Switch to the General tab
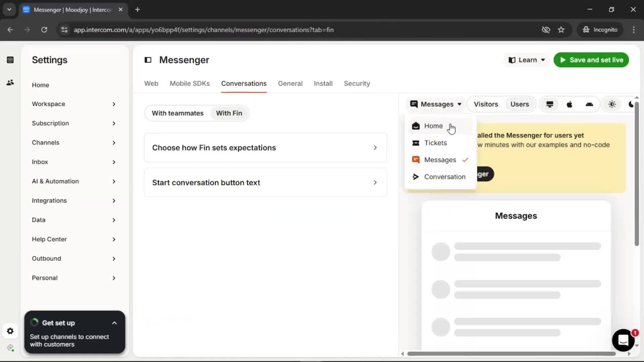Screen dimensions: 644x362 (290, 83)
